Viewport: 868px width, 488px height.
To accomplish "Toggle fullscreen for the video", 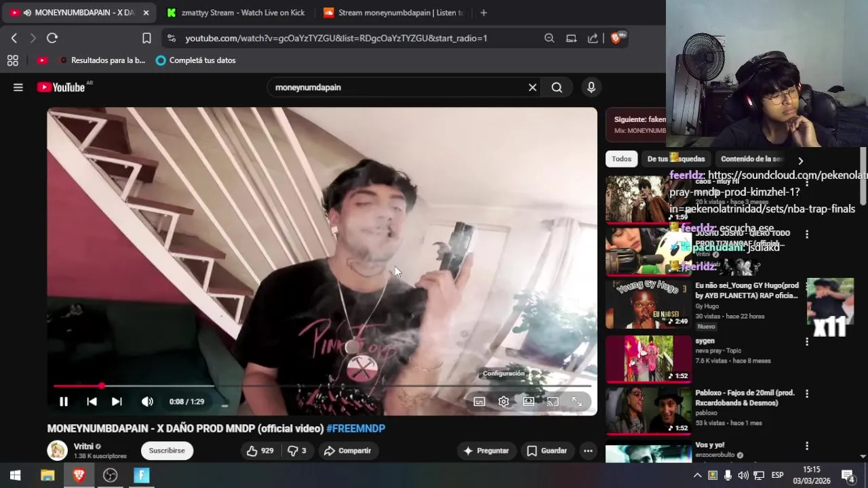I will [577, 402].
